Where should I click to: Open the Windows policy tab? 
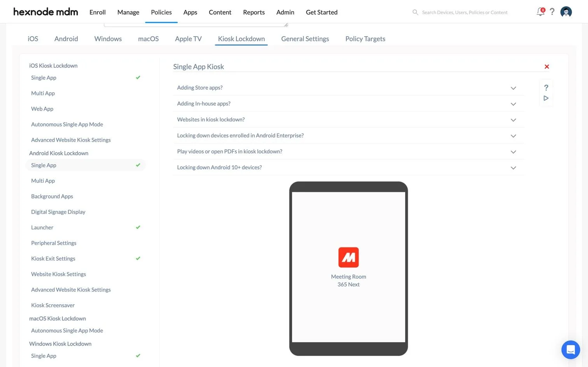[108, 39]
